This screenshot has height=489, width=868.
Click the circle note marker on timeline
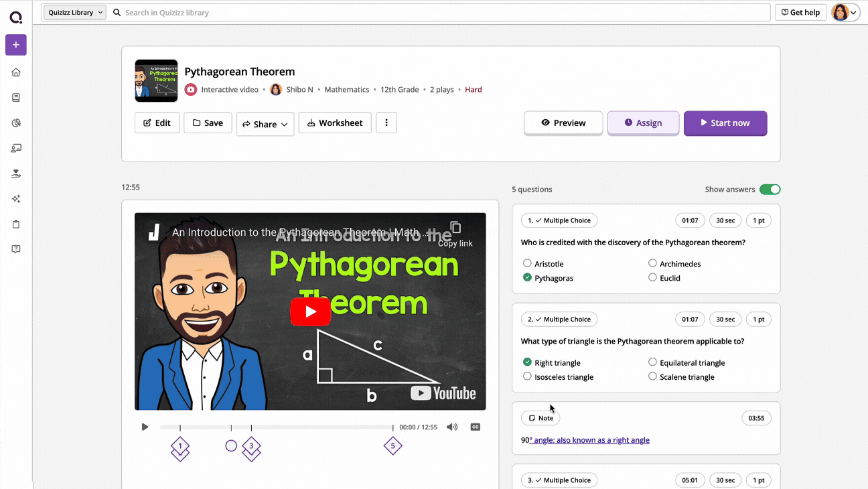click(x=231, y=445)
